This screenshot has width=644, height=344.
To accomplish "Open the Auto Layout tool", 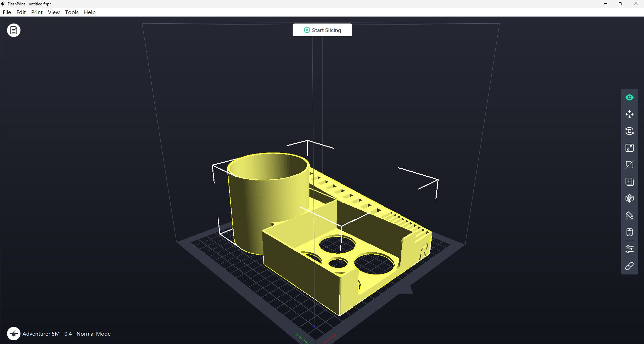I will pyautogui.click(x=630, y=199).
